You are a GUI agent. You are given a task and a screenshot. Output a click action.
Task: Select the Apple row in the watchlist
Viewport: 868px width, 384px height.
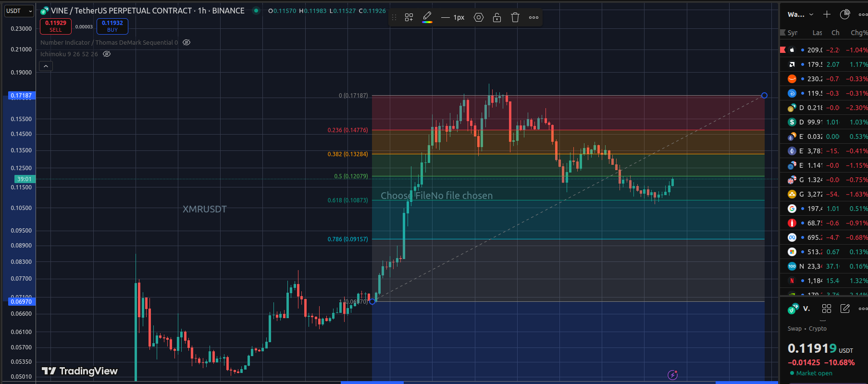pyautogui.click(x=824, y=50)
